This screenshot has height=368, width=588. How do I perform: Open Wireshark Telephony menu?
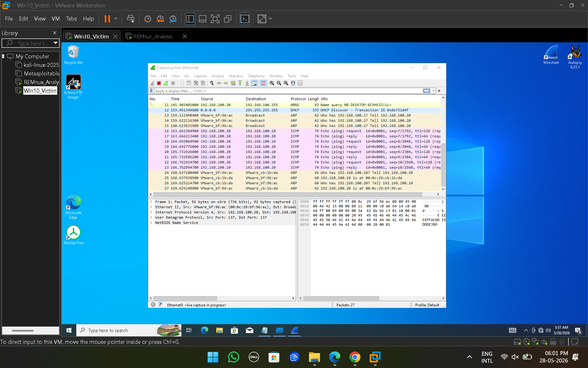tap(256, 76)
